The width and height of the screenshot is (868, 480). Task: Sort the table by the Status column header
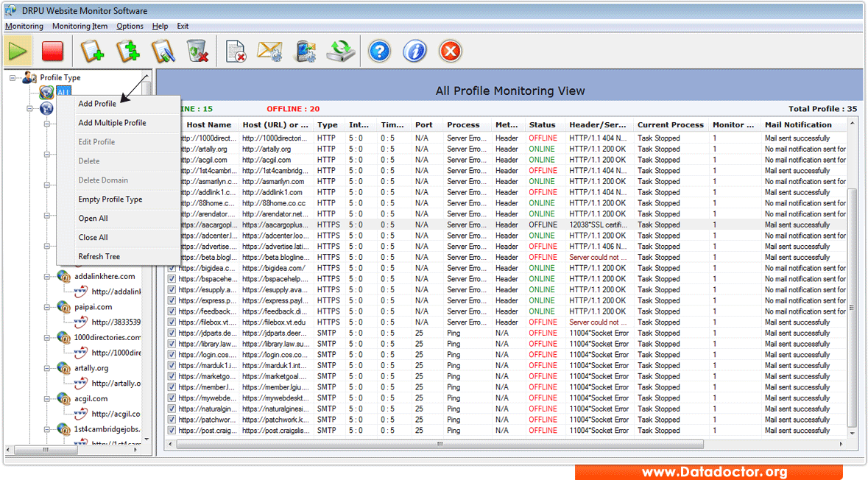[542, 125]
